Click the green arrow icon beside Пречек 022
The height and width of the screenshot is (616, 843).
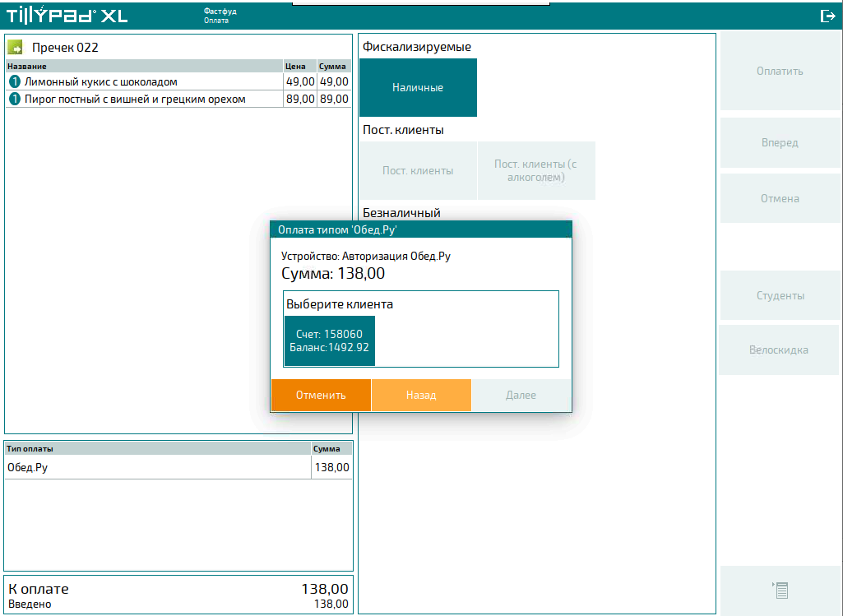point(16,48)
